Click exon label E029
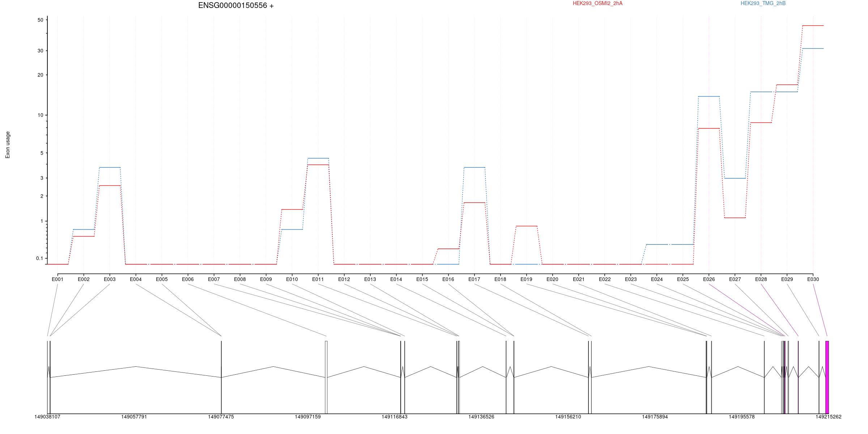This screenshot has height=434, width=868. coord(787,279)
